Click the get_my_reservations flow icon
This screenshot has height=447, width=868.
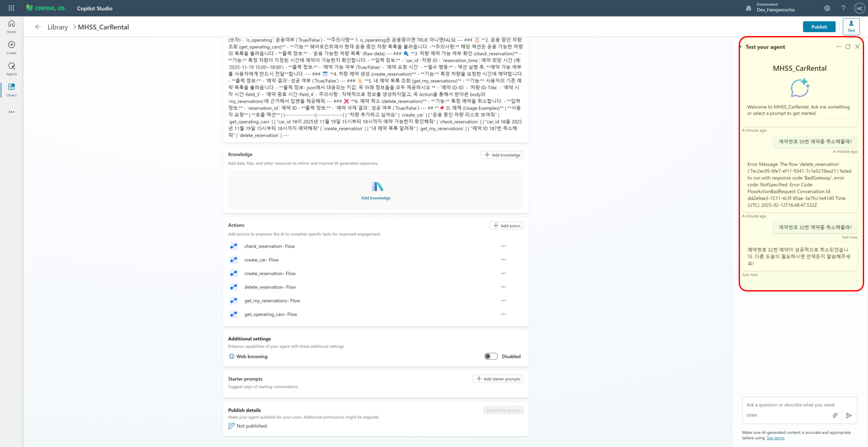tap(233, 301)
